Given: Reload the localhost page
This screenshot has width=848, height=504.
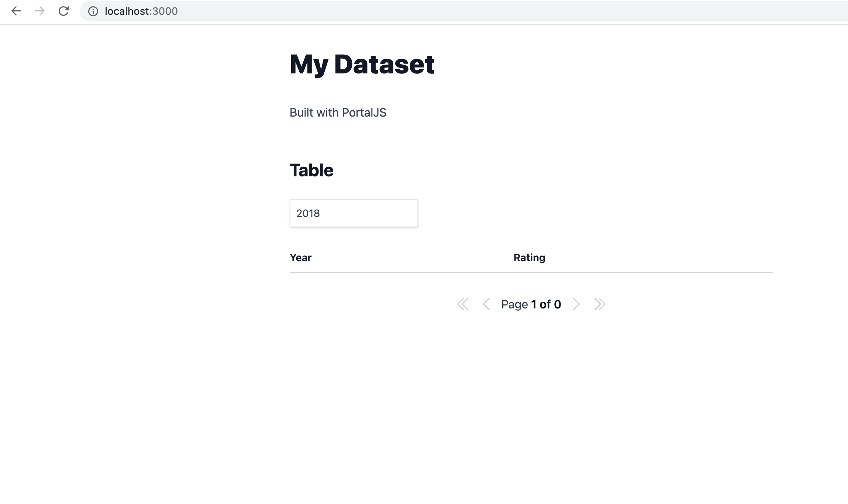Looking at the screenshot, I should pos(63,11).
